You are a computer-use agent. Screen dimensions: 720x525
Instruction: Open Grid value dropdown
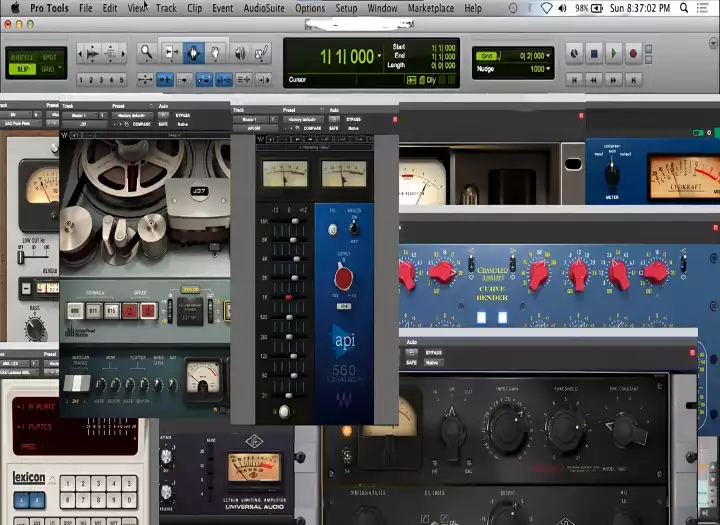coord(548,56)
